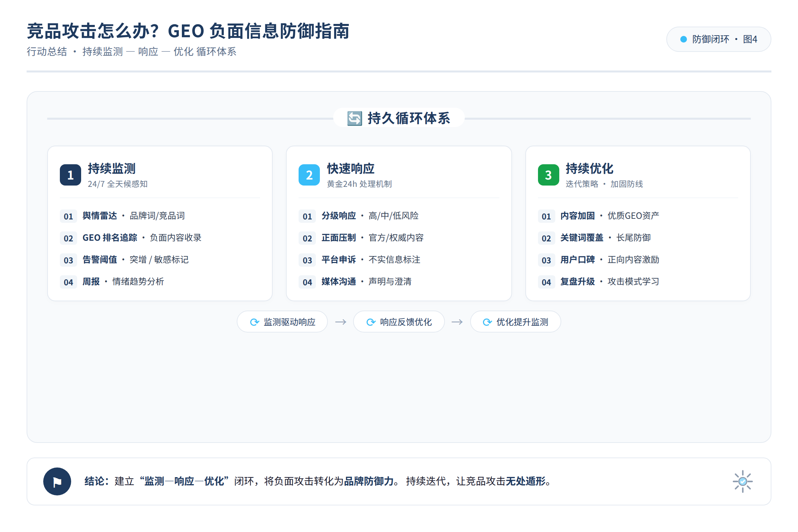Click the cycle icon in 响应反馈优化 pill
798x532 pixels.
(371, 322)
